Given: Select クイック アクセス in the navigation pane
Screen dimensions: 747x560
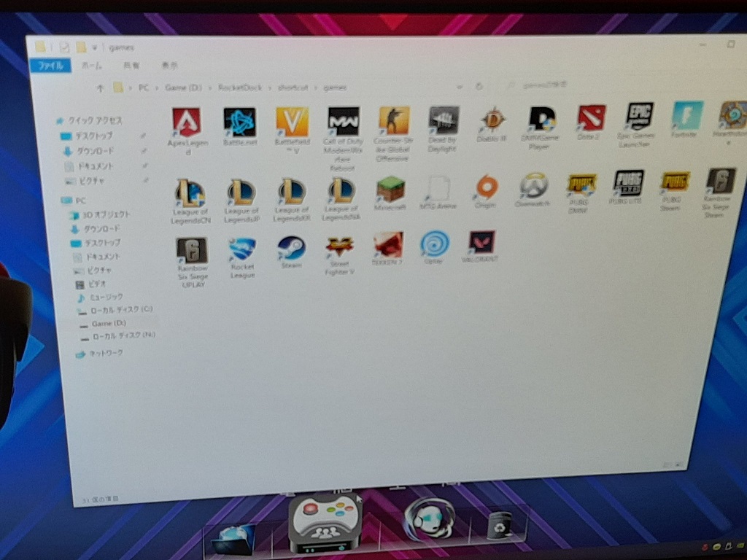Looking at the screenshot, I should (90, 120).
